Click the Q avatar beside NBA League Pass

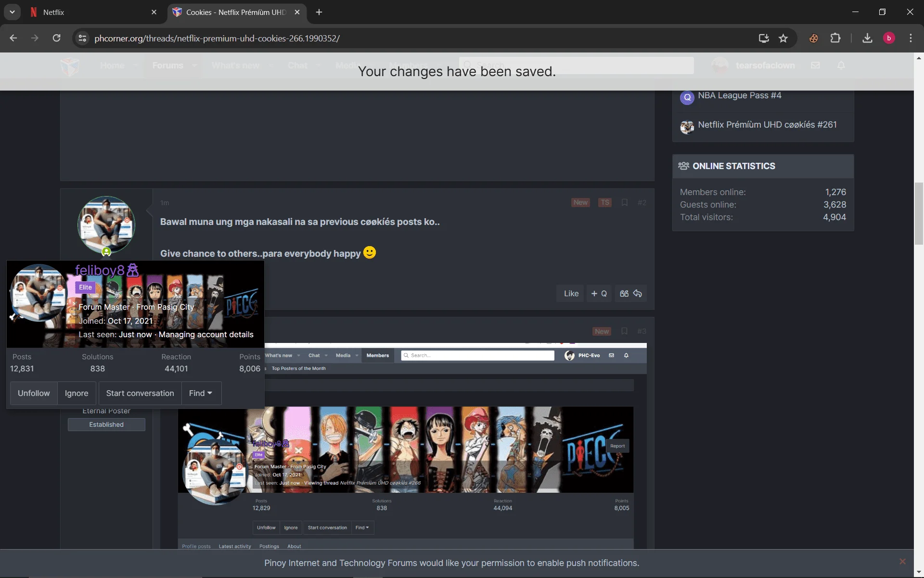click(x=687, y=97)
